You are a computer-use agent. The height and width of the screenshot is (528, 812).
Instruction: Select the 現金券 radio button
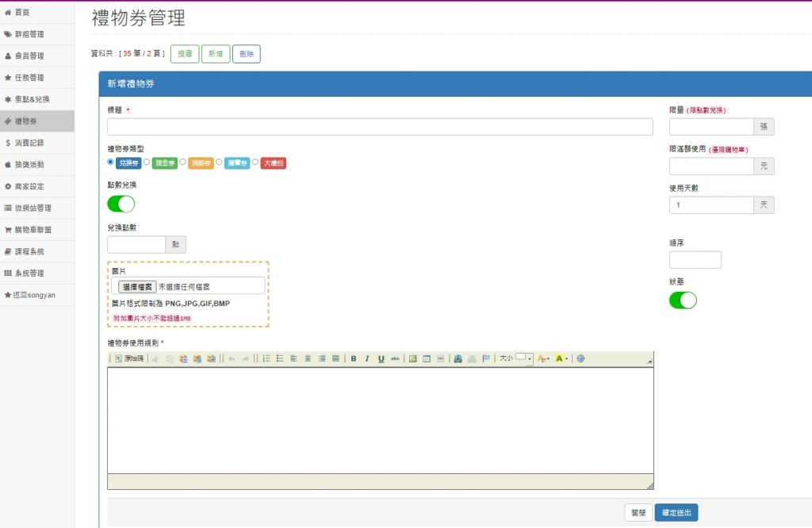147,162
